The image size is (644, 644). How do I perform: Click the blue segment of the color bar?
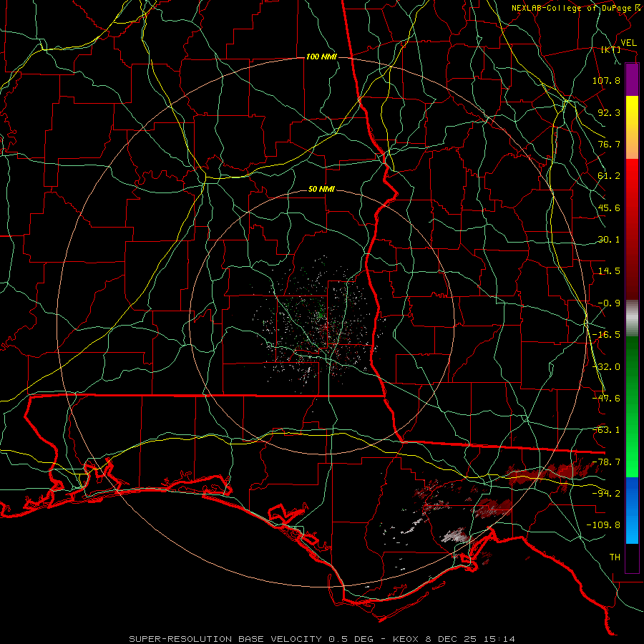tap(632, 510)
